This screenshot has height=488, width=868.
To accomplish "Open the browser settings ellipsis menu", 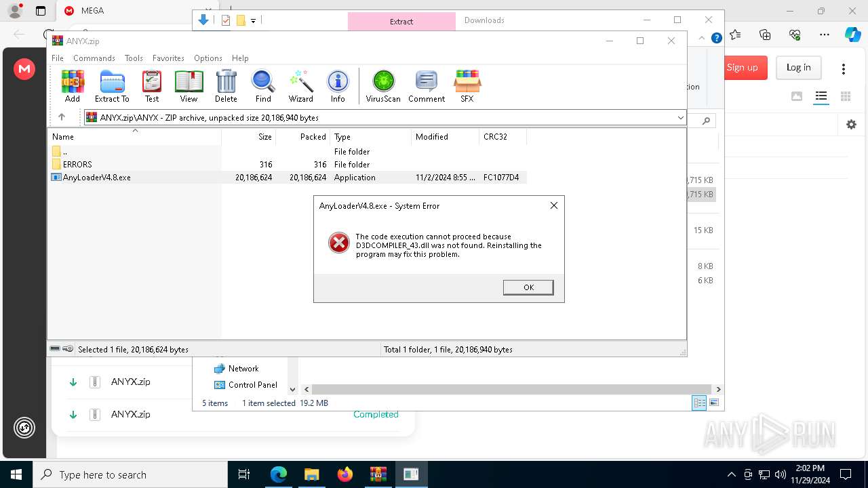I will (825, 35).
